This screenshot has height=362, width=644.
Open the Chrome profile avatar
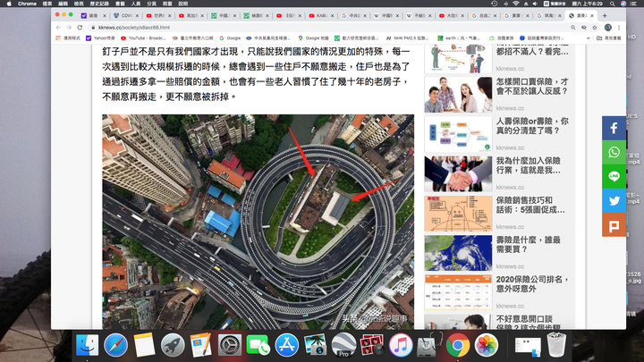pos(608,28)
